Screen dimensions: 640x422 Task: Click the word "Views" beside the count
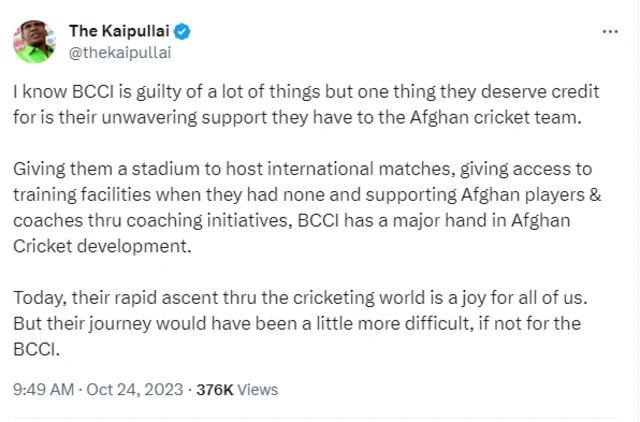(257, 389)
